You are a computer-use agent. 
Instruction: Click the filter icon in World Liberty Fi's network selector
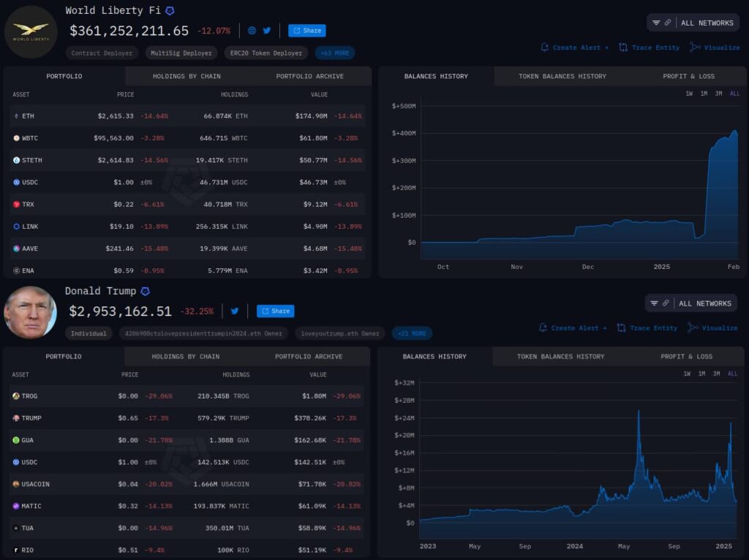point(656,23)
